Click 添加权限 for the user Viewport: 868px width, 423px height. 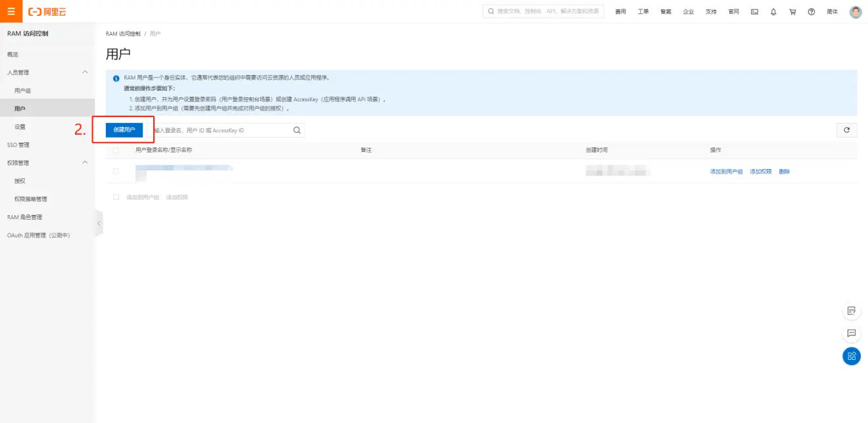click(760, 170)
